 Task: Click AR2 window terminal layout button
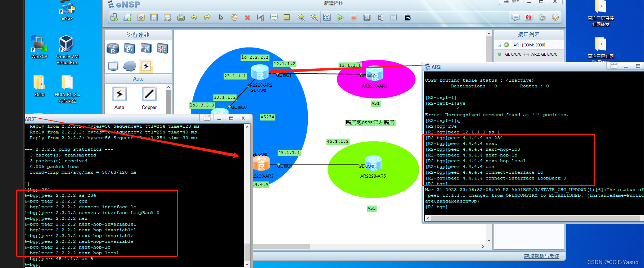pyautogui.click(x=614, y=66)
